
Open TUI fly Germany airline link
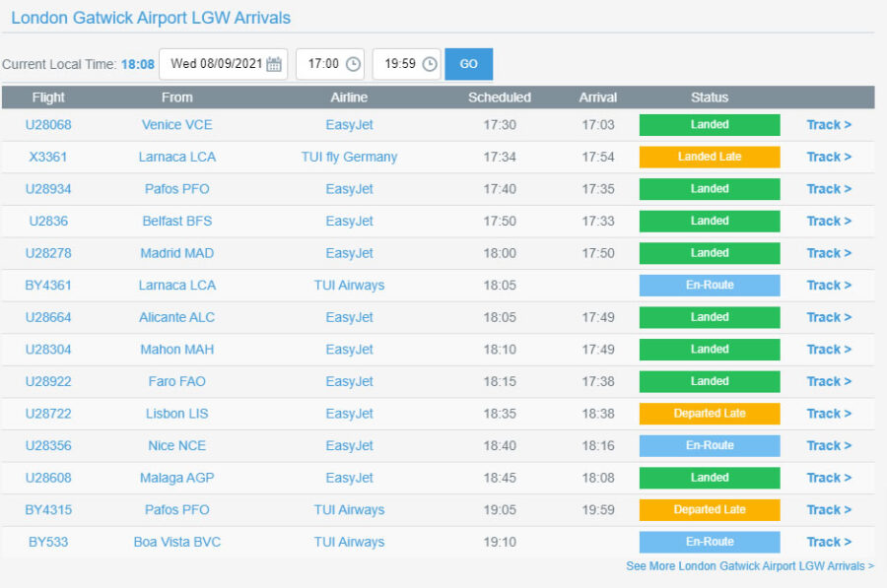(349, 157)
